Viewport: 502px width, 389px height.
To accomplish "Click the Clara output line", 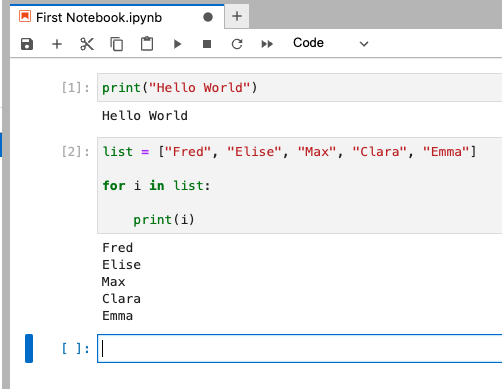I will point(121,299).
